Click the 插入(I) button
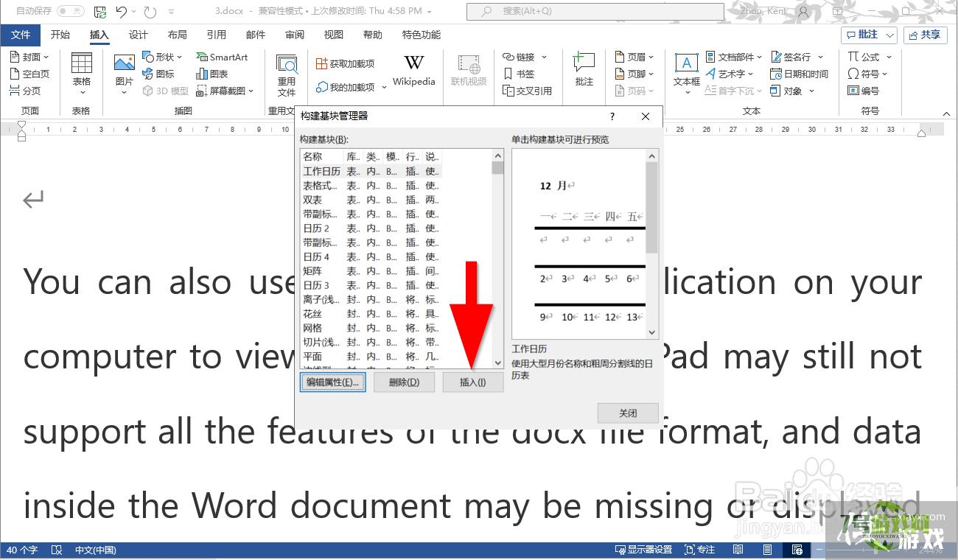The image size is (958, 560). point(473,382)
